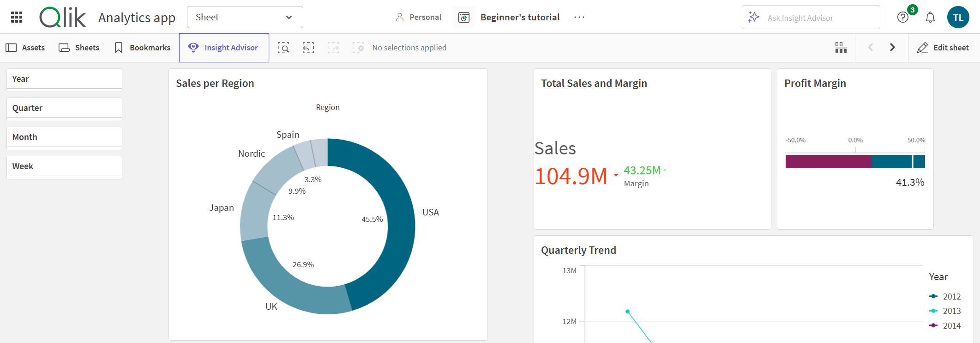The height and width of the screenshot is (343, 980).
Task: Select the USA slice of the donut chart
Action: (401, 222)
